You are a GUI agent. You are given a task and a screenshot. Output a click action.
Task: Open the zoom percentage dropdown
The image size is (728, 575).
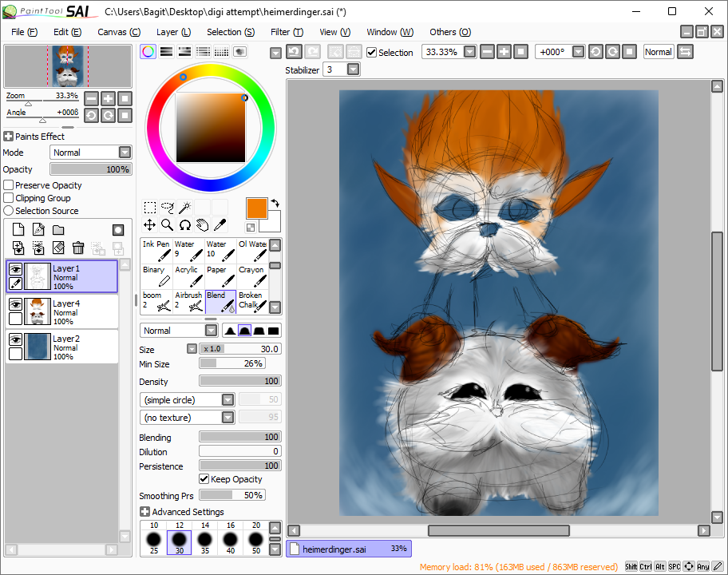click(470, 52)
